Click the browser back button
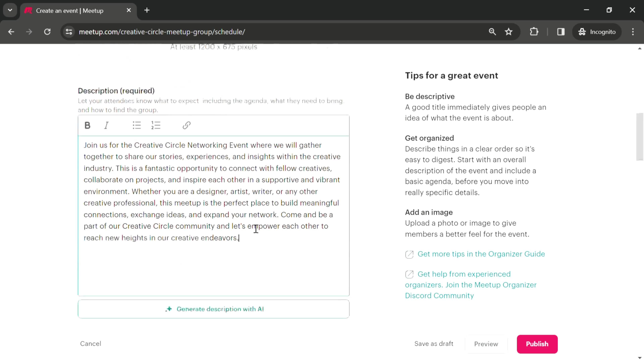The image size is (644, 362). pos(11,31)
